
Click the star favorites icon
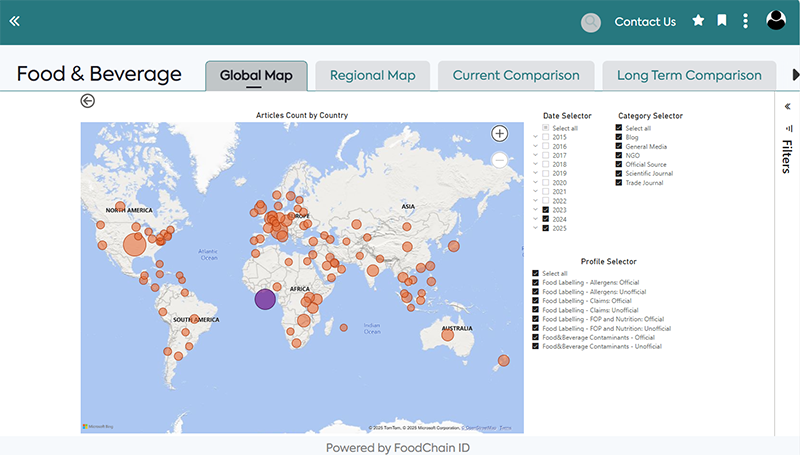(699, 21)
